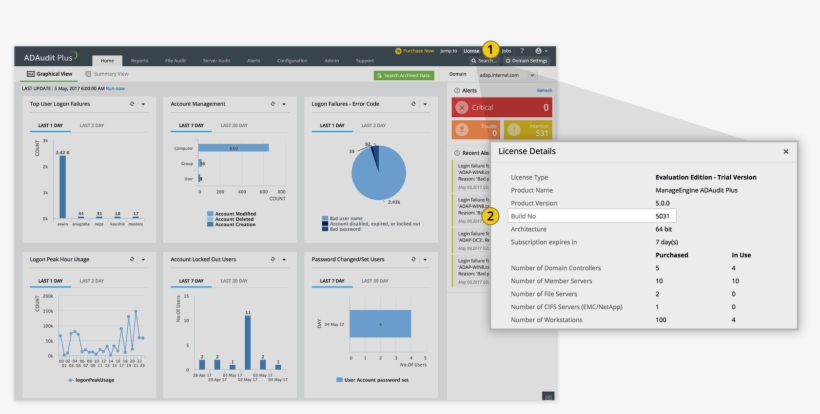Go to the Configuration tab
Viewport: 820px width, 414px height.
point(292,61)
